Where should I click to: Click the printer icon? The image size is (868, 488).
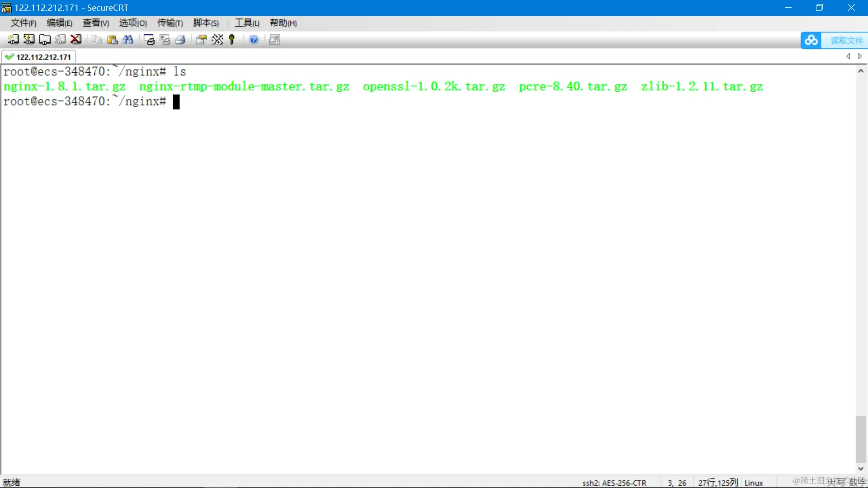(180, 40)
